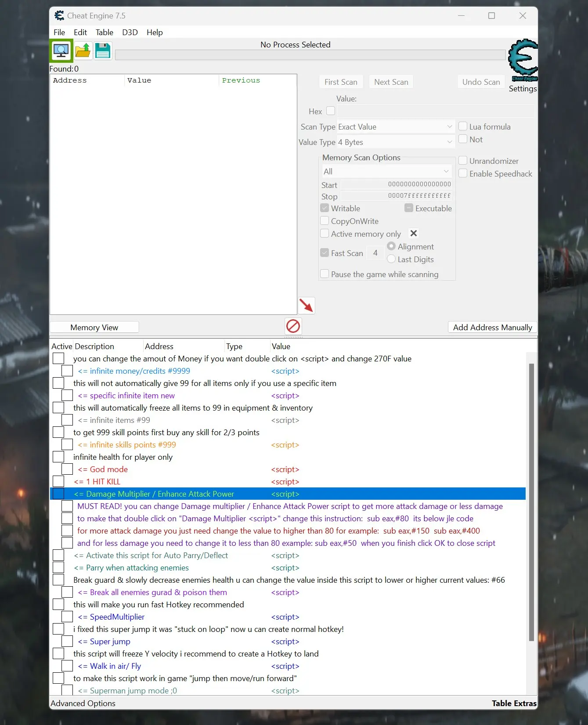Select 'Activate this script for Auto Parry/Deflect'
The image size is (588, 725).
151,555
